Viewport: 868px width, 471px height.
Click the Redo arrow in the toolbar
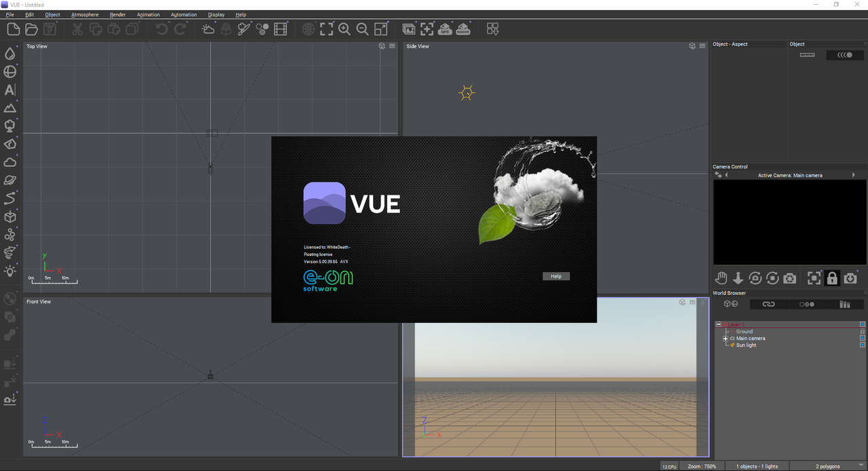pos(180,29)
